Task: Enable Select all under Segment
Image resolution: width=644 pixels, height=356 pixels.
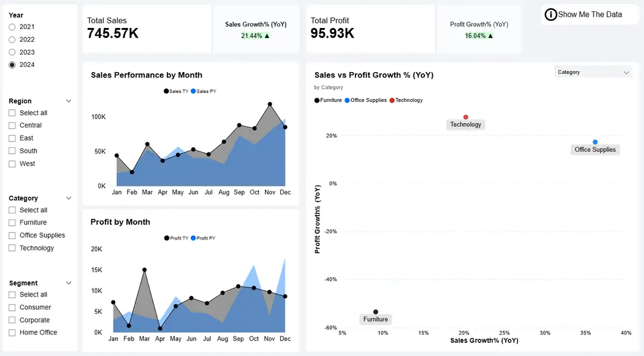Action: 11,295
